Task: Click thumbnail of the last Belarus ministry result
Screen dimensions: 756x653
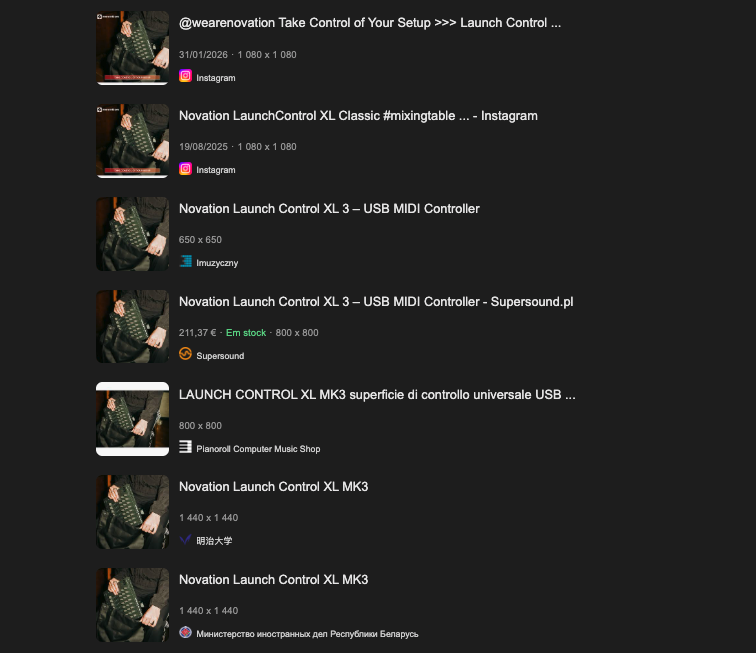Action: (x=133, y=605)
